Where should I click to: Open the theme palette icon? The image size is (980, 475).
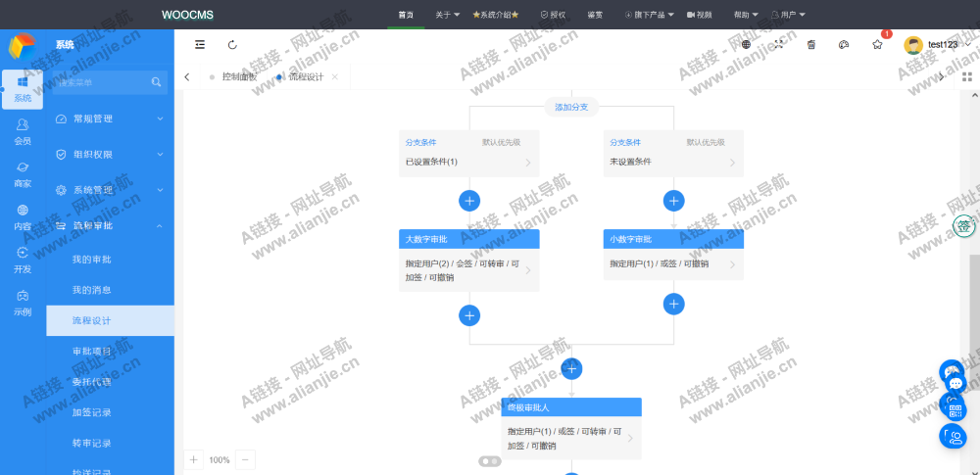(x=844, y=44)
